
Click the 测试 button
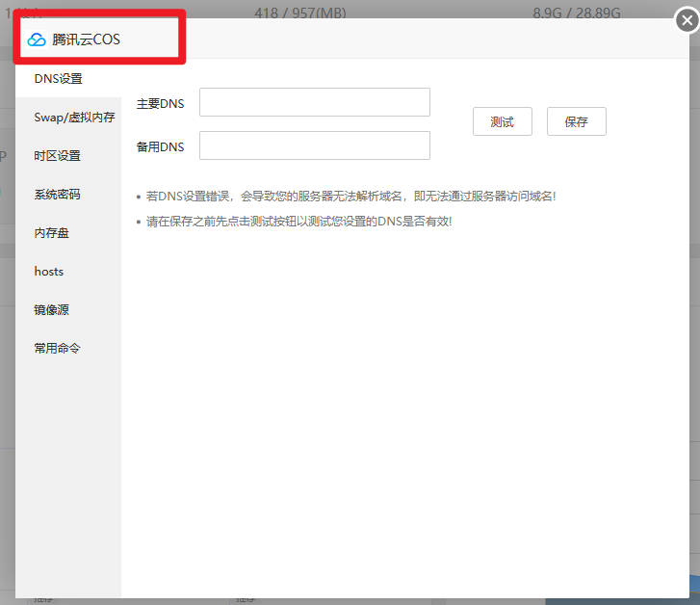pos(503,121)
